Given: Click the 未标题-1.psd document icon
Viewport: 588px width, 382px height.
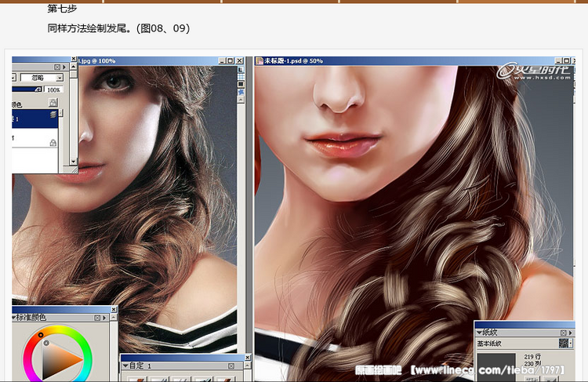Looking at the screenshot, I should 260,60.
